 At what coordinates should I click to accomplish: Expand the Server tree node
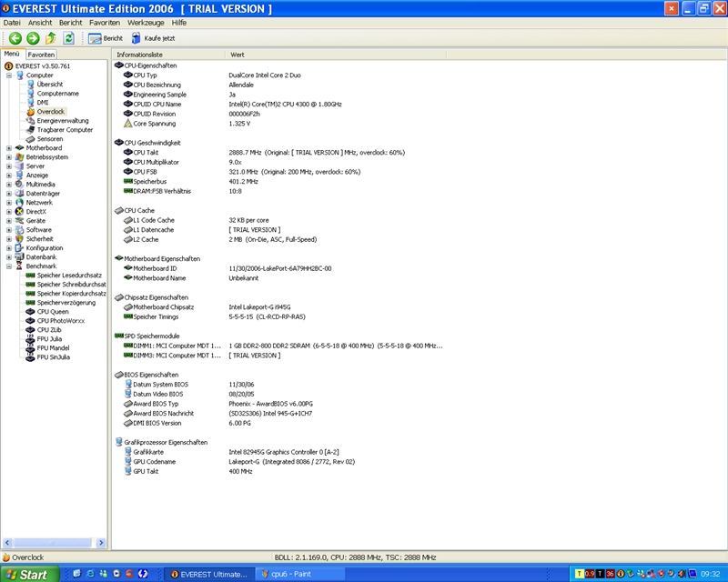click(9, 166)
